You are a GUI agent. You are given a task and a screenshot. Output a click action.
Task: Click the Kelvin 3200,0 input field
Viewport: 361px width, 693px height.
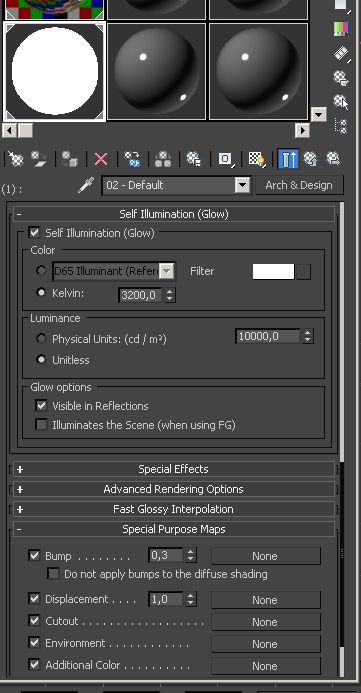point(141,295)
